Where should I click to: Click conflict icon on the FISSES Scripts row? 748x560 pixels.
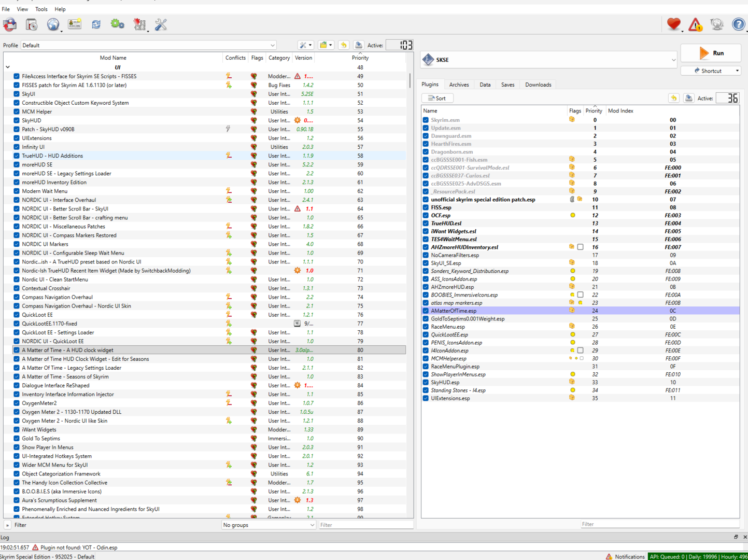pos(229,76)
